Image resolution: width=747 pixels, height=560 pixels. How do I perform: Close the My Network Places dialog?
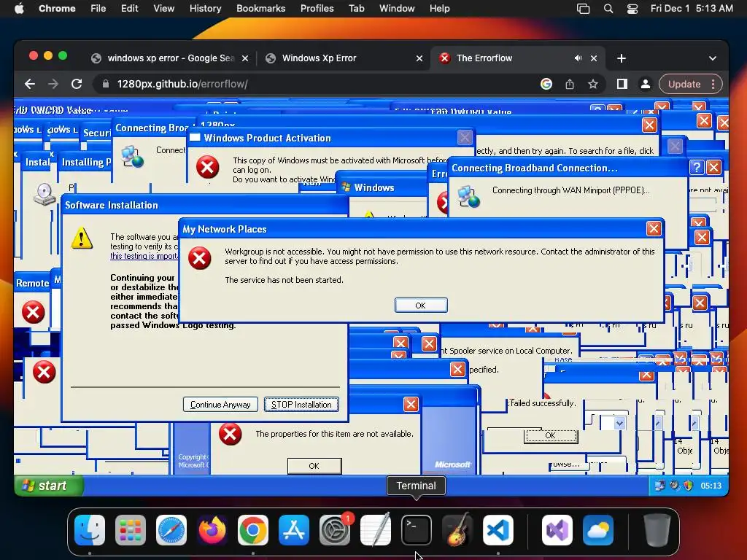pyautogui.click(x=654, y=229)
